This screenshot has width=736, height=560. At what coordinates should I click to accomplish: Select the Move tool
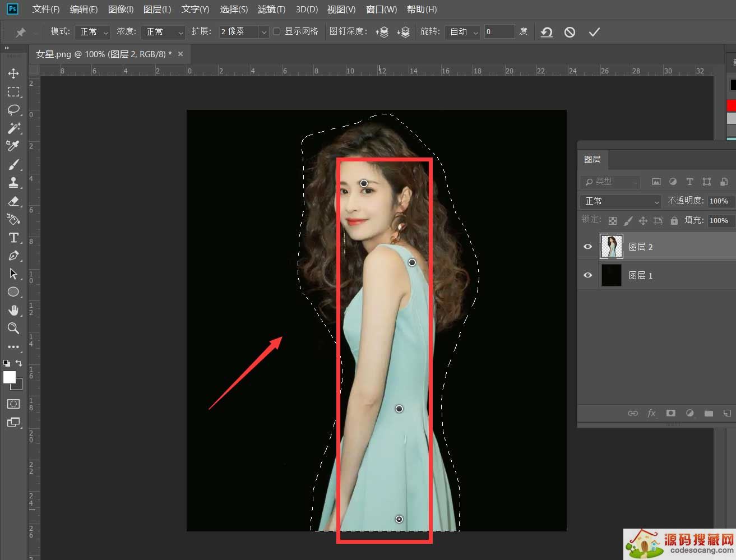coord(13,73)
